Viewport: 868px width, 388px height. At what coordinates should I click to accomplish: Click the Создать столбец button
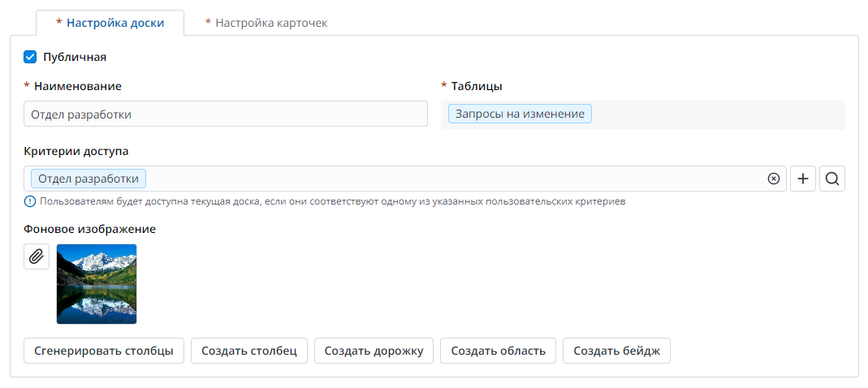[x=249, y=351]
